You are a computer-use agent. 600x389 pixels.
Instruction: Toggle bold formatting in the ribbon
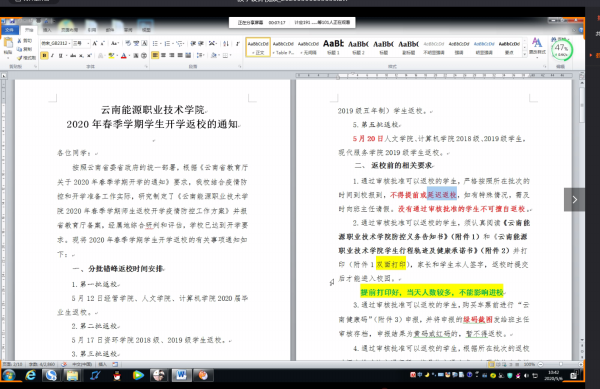point(44,56)
